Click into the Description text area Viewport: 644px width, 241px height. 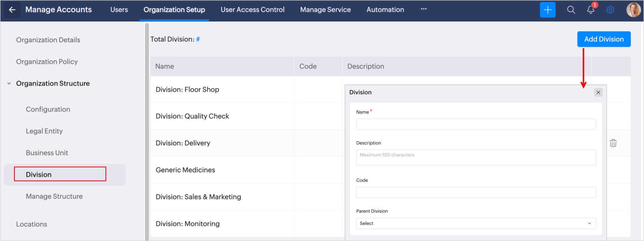tap(476, 157)
